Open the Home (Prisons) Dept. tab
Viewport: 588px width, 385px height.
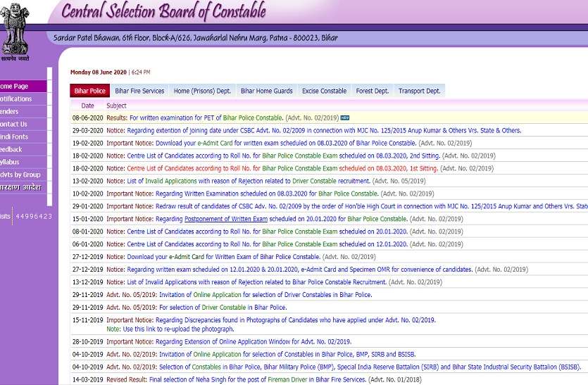[202, 91]
